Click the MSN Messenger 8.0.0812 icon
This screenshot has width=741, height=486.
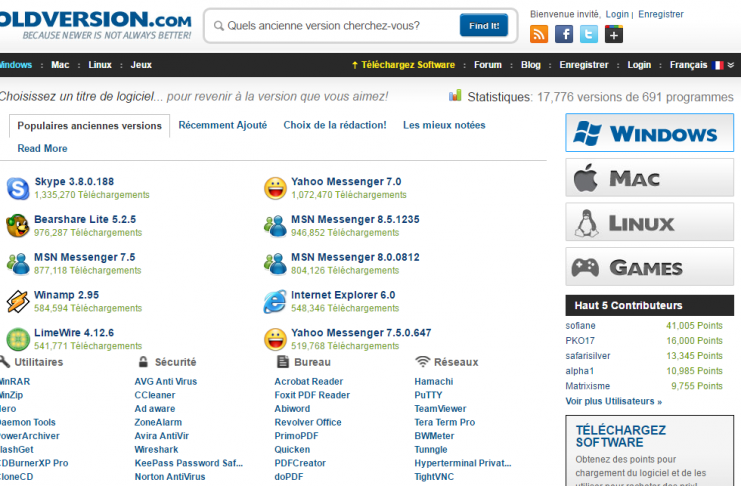[276, 264]
